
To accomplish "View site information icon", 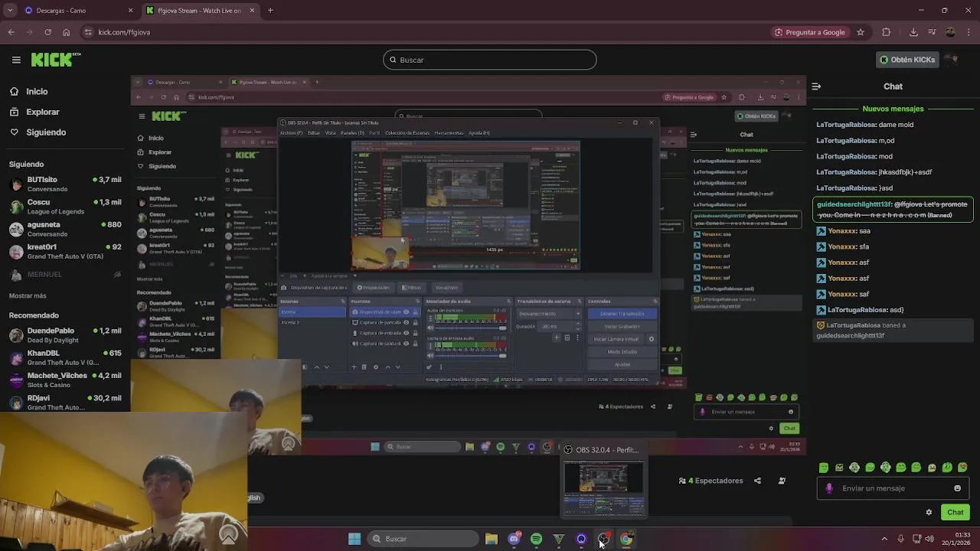I will [89, 32].
